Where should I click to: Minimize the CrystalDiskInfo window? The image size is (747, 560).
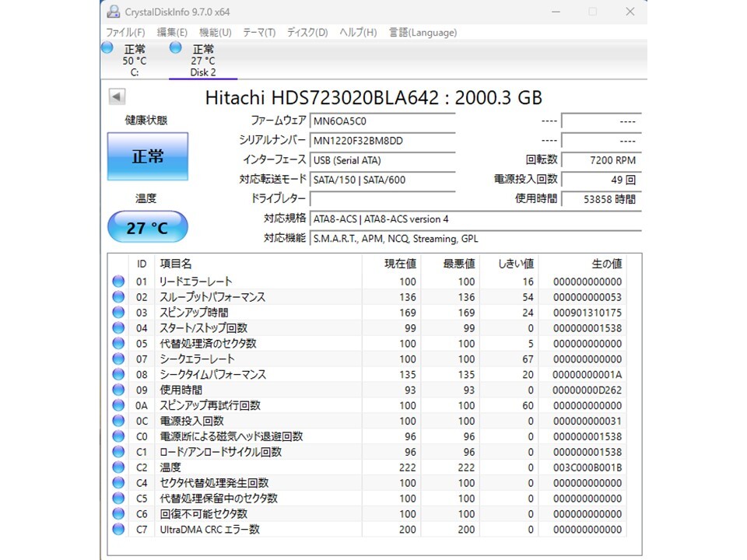click(x=556, y=12)
